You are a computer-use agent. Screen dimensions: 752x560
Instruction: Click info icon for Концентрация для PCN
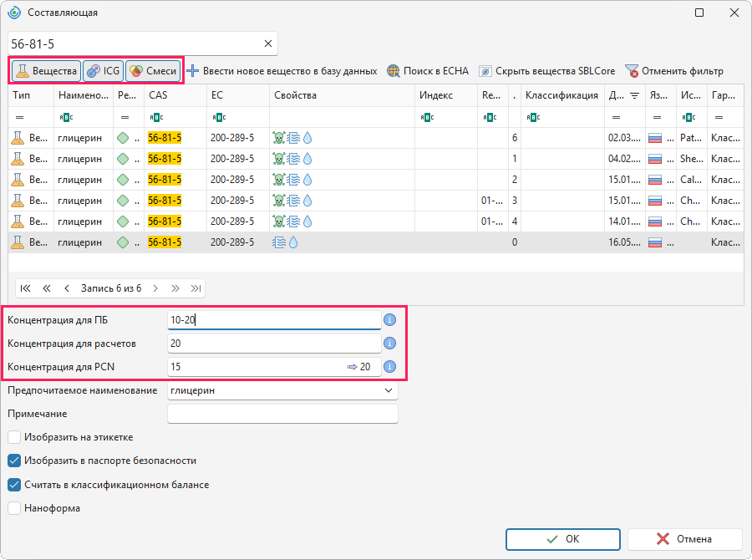390,367
